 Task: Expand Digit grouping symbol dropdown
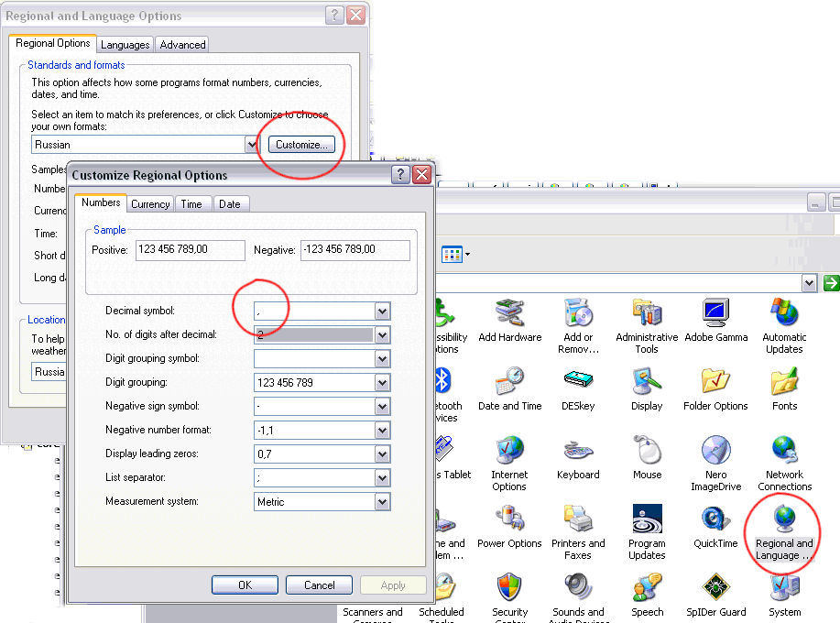click(x=382, y=359)
